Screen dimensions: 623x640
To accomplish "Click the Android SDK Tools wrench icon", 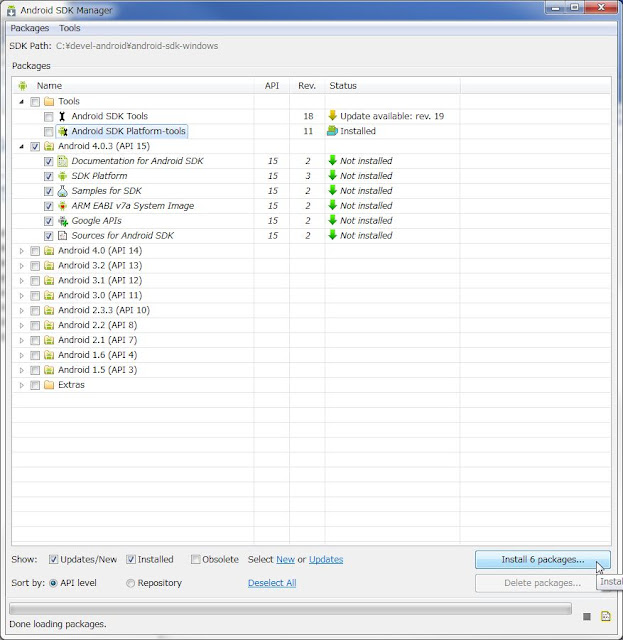I will click(62, 116).
